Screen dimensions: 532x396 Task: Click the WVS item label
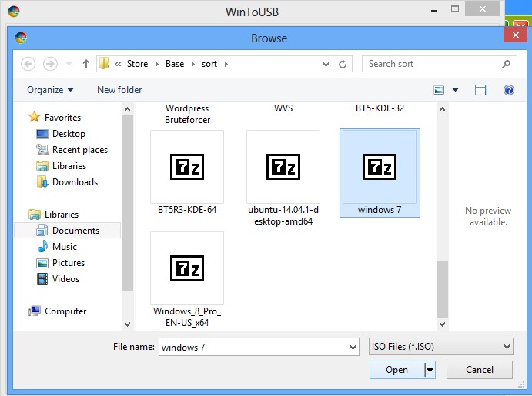coord(283,108)
